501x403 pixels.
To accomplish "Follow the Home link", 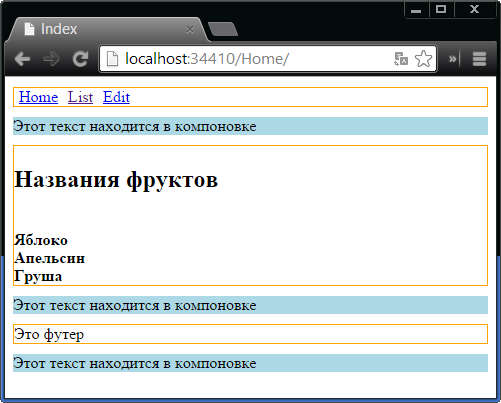I will coord(38,97).
